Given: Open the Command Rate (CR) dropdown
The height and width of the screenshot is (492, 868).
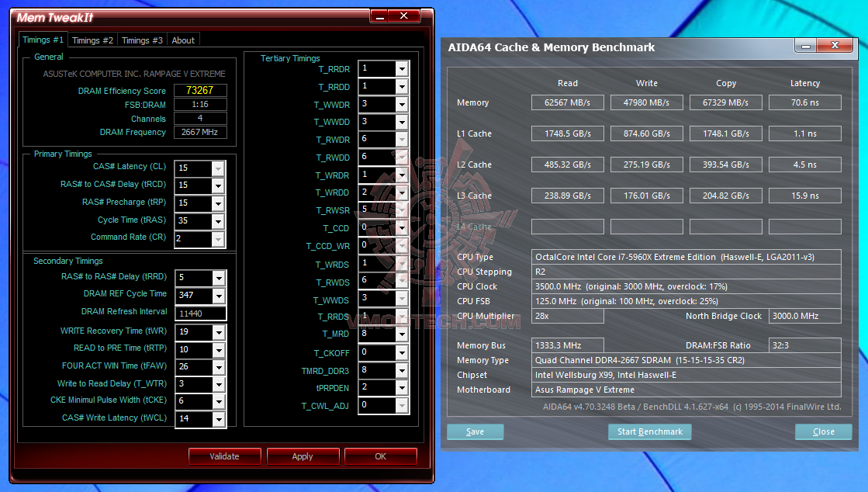Looking at the screenshot, I should click(218, 239).
